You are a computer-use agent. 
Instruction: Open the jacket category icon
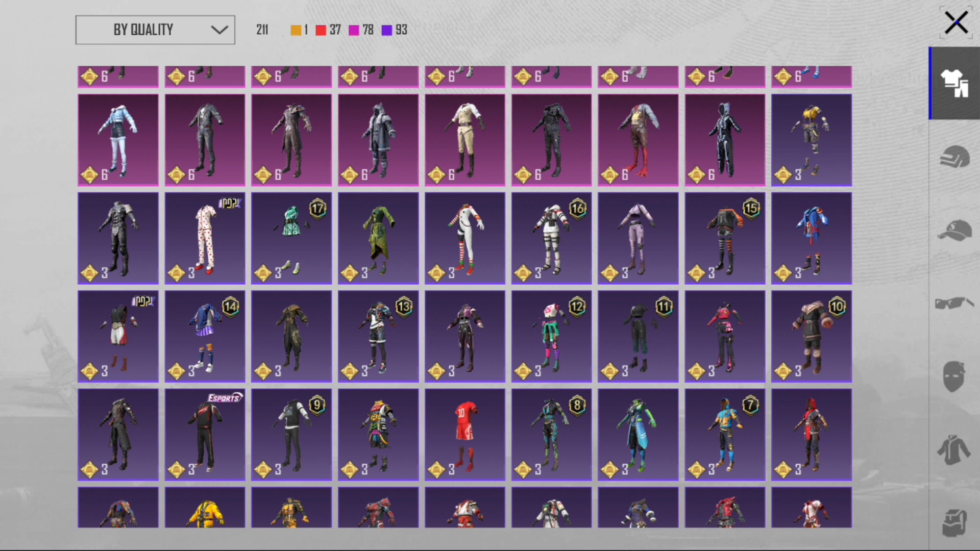pyautogui.click(x=953, y=450)
